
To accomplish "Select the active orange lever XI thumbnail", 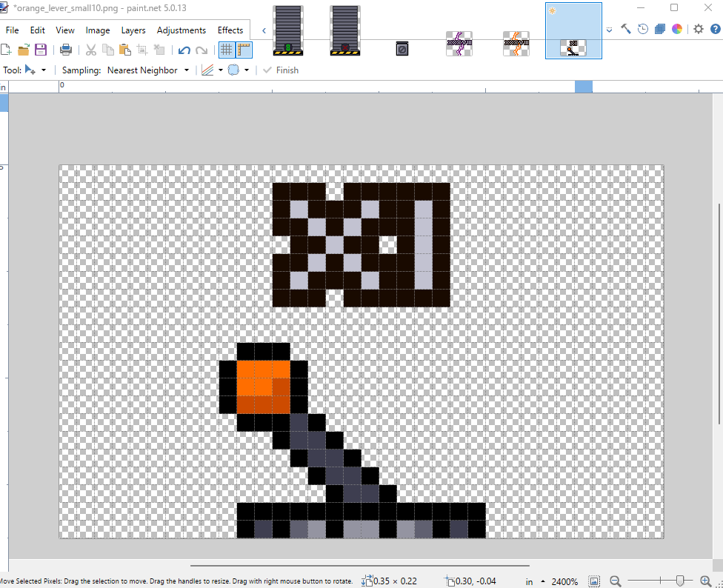I will click(573, 31).
